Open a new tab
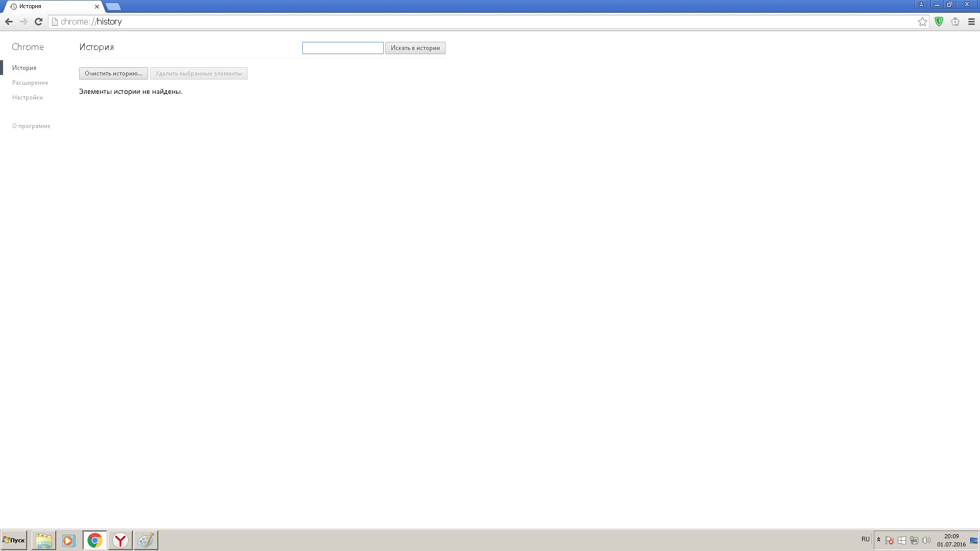This screenshot has width=980, height=551. (x=113, y=7)
